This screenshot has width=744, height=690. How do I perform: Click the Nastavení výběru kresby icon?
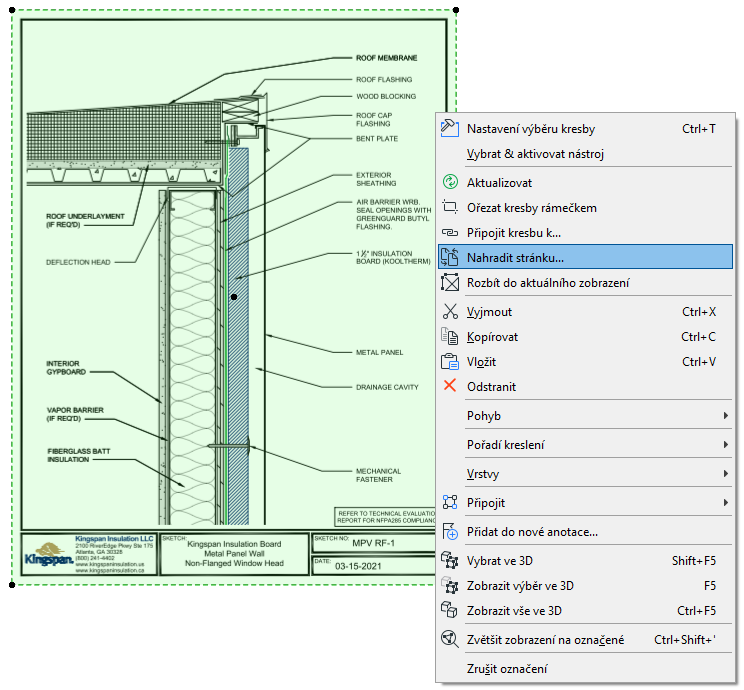(449, 129)
